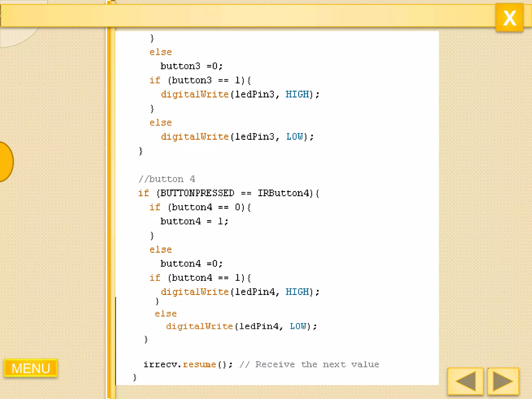
Task: Click the 'if (button3 == 1){' line
Action: click(x=200, y=80)
